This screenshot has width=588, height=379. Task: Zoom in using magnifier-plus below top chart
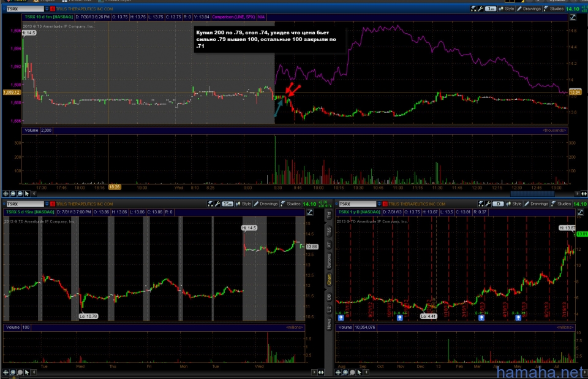13,194
